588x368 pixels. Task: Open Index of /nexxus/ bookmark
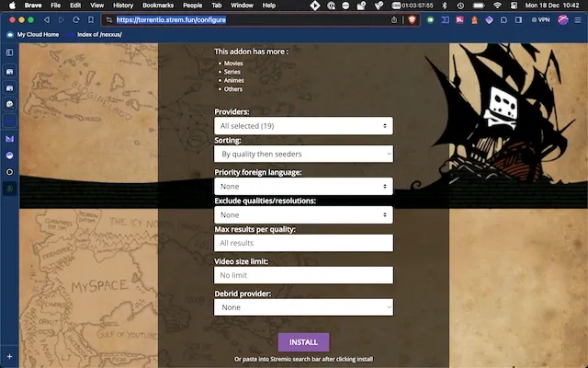click(95, 35)
